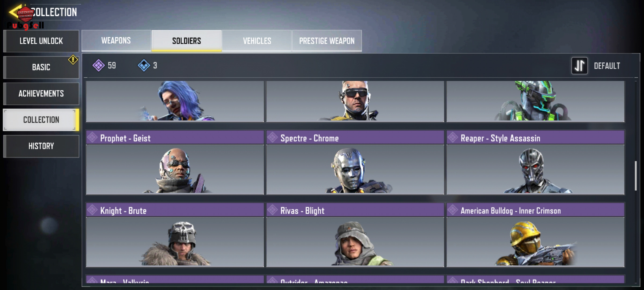
Task: Open the DEFAULT sort dropdown
Action: (607, 66)
